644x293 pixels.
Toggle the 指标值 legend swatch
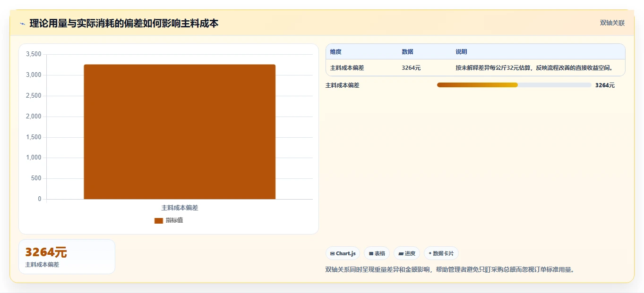point(159,221)
